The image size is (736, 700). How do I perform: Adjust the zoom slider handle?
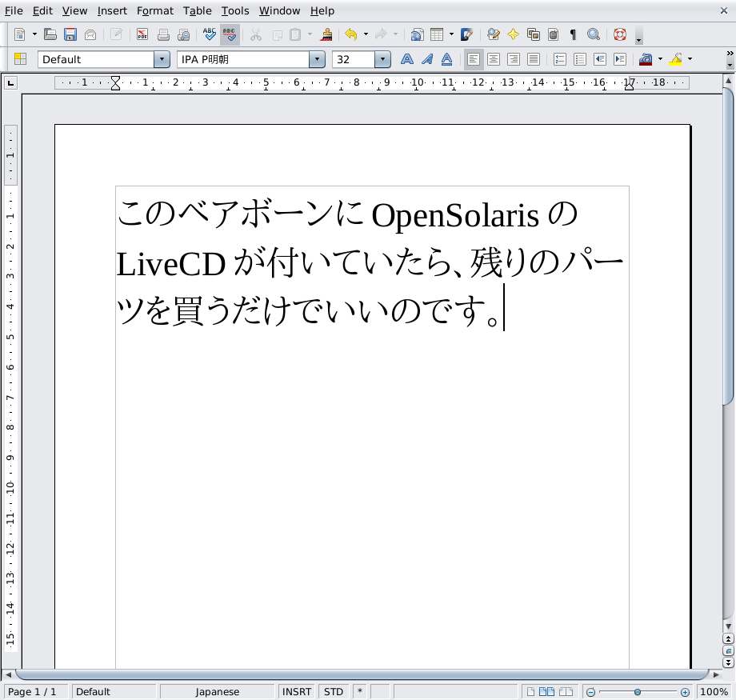click(638, 692)
